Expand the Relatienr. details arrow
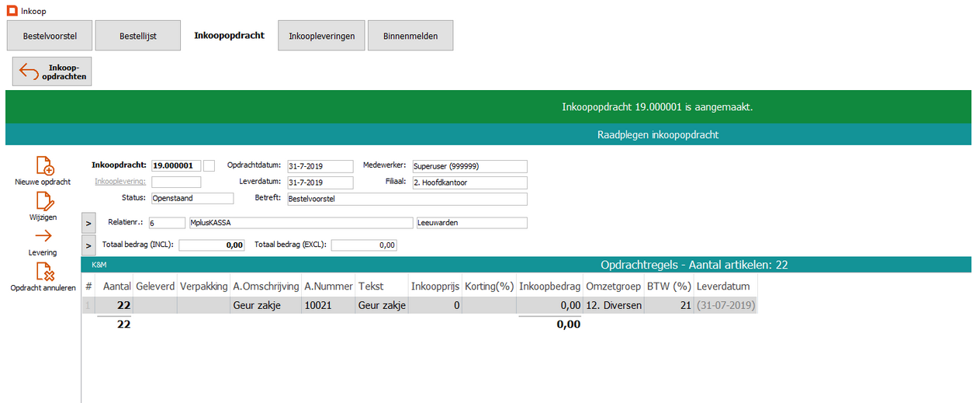This screenshot has width=980, height=403. coord(88,223)
